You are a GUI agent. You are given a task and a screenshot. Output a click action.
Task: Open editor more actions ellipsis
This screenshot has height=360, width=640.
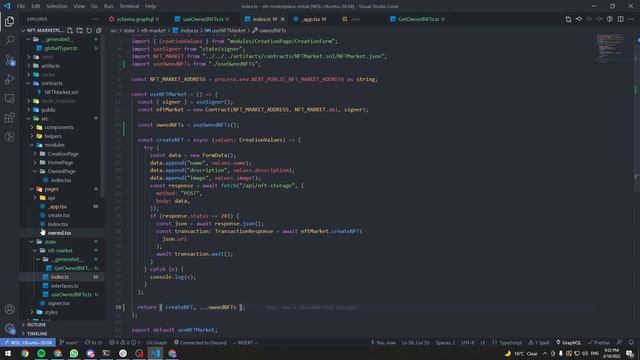(x=631, y=19)
